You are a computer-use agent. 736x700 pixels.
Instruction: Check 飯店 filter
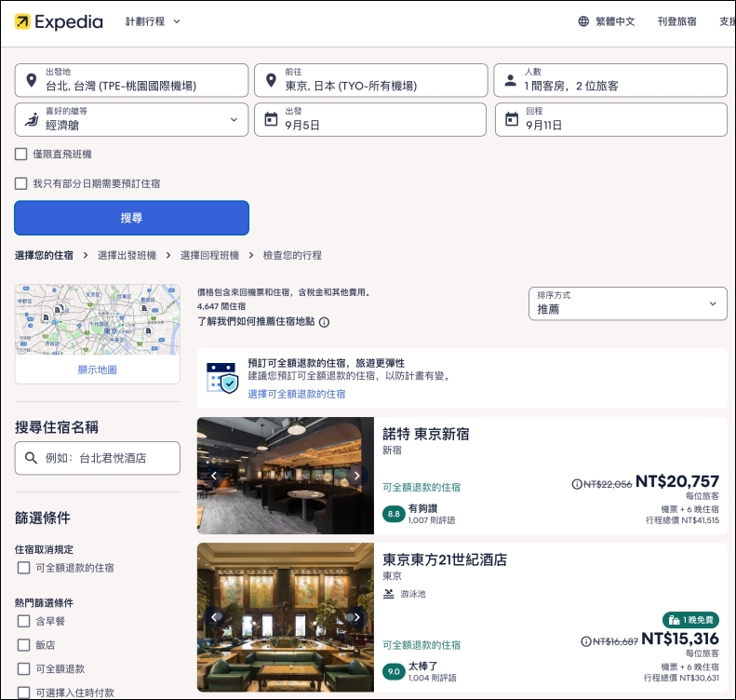click(x=23, y=645)
